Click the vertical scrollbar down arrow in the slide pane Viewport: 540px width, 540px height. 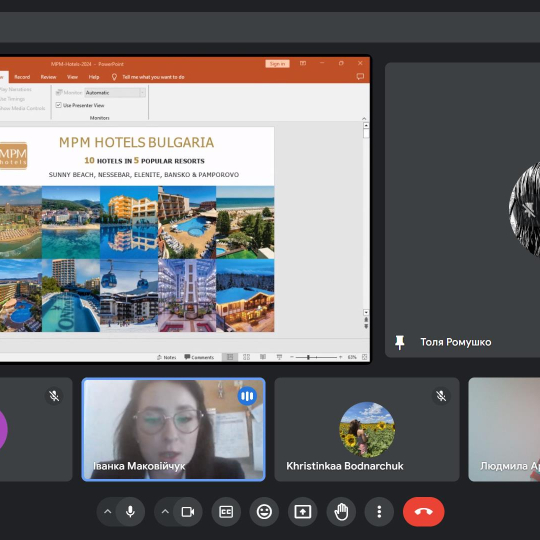pos(366,312)
